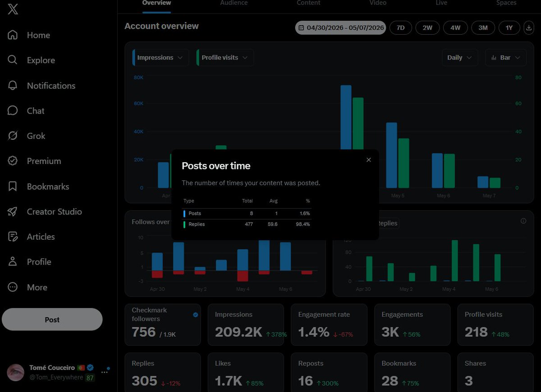Viewport: 541px width, 392px height.
Task: Click the Replies row in popup table
Action: 247,224
